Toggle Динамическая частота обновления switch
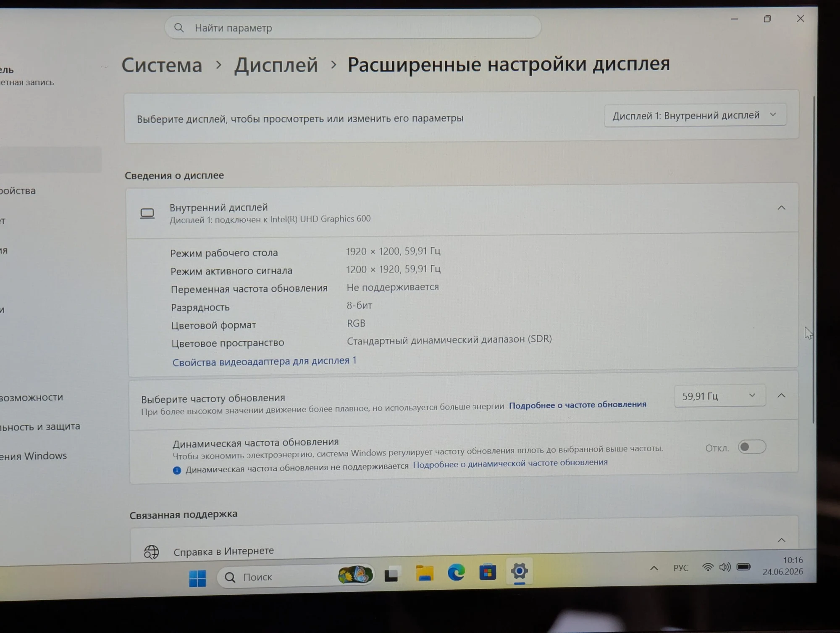The image size is (840, 633). coord(752,447)
